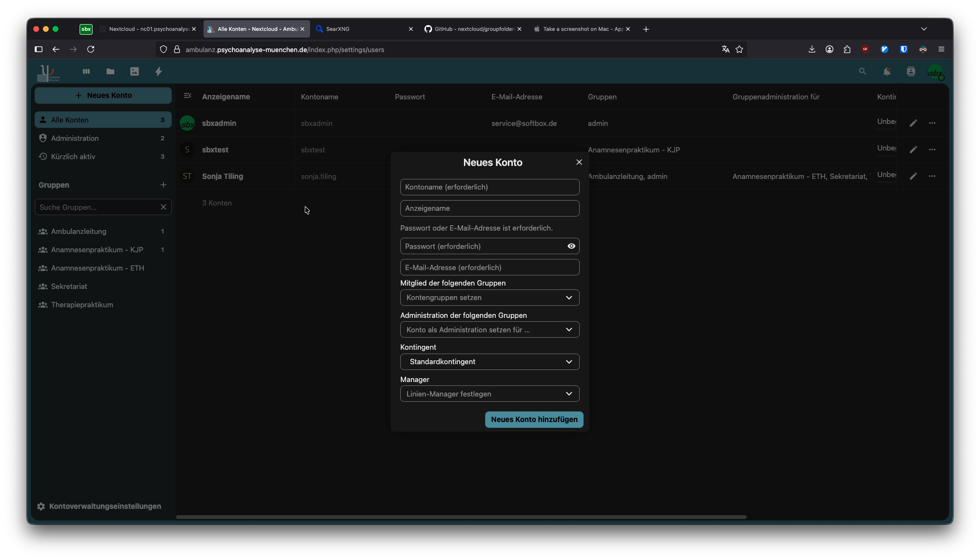Viewport: 980px width, 560px height.
Task: Clear the Suche Gruppen search field
Action: pos(163,207)
